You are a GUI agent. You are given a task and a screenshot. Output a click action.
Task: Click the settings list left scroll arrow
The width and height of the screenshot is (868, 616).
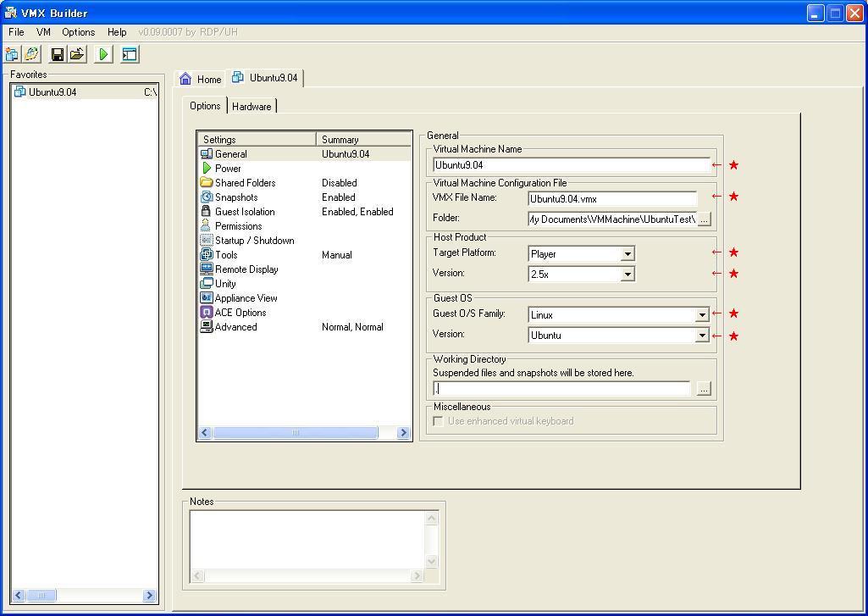205,433
